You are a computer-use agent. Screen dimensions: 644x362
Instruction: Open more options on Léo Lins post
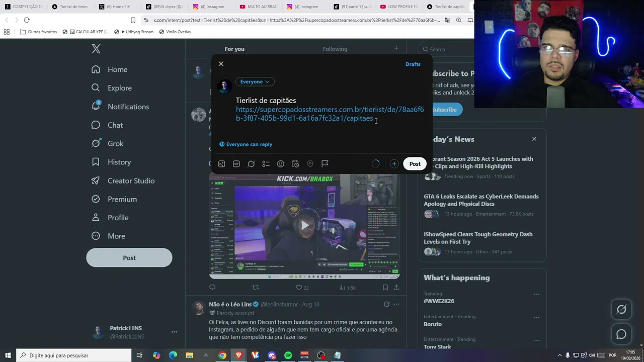coord(396,304)
